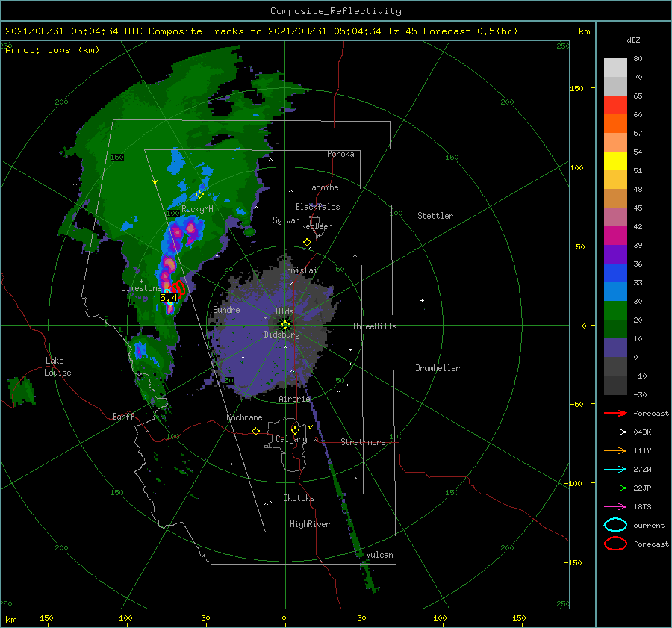This screenshot has height=628, width=672.
Task: Click the yellow diamond marker below Cochrane
Action: pos(256,431)
